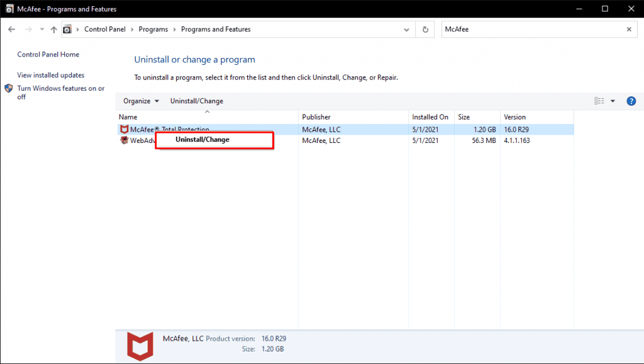Sort by the Installed On column header
The image size is (644, 364).
[431, 117]
